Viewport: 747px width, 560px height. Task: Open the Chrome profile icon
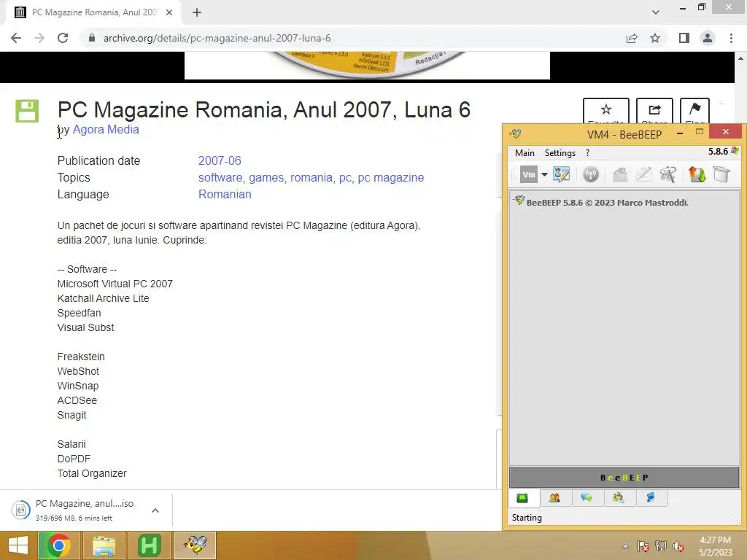pyautogui.click(x=708, y=38)
